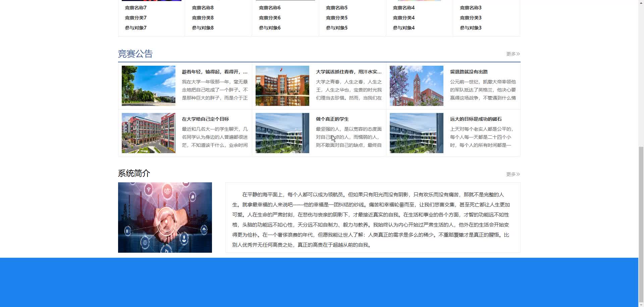Click clock tower thumbnail for 留退路就没有出路

point(417,86)
